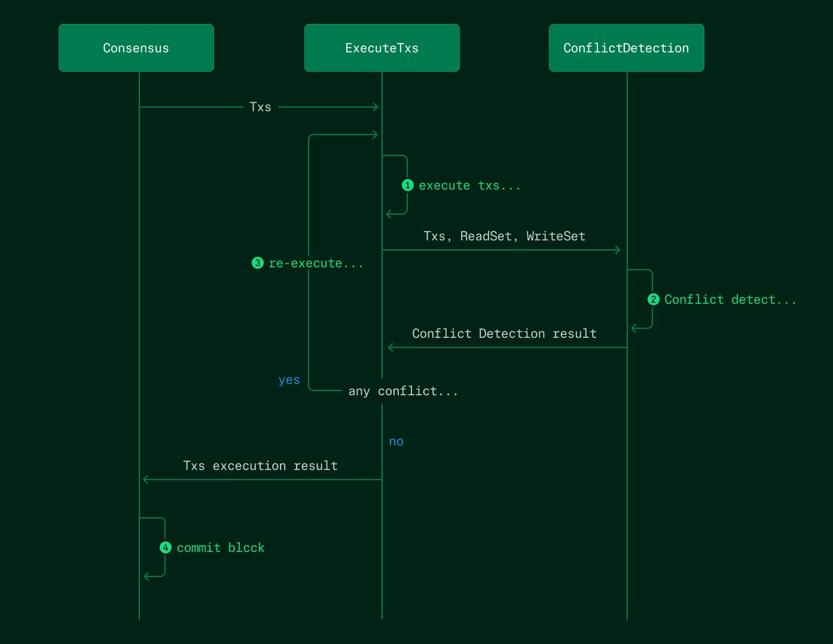Screen dimensions: 833x644
Task: Select the ExecuteTxs participant box
Action: [x=382, y=48]
